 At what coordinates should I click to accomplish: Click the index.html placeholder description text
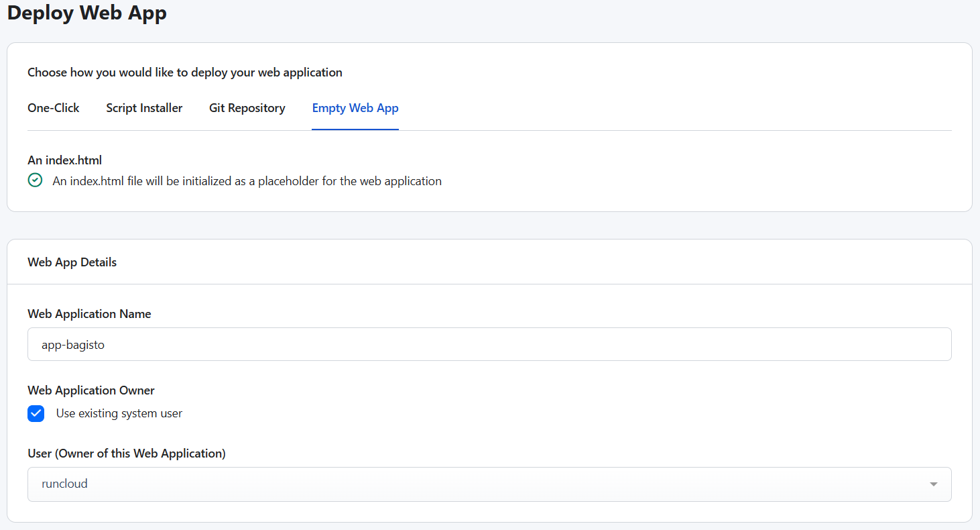click(247, 181)
